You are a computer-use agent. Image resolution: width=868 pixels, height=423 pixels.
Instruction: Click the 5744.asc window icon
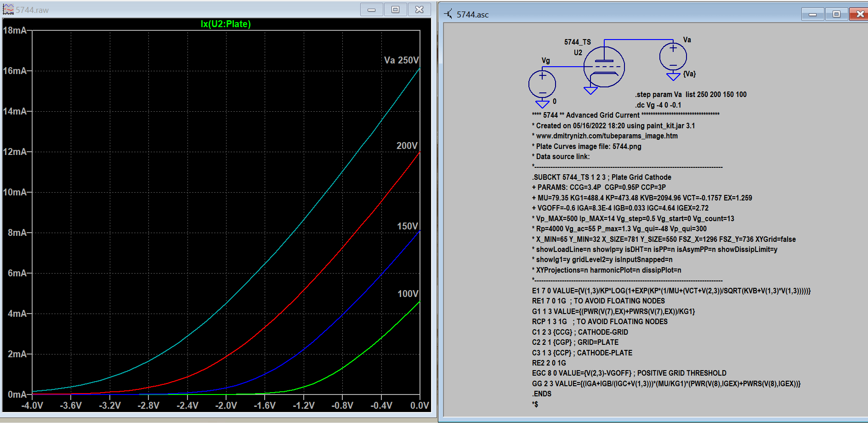point(448,14)
